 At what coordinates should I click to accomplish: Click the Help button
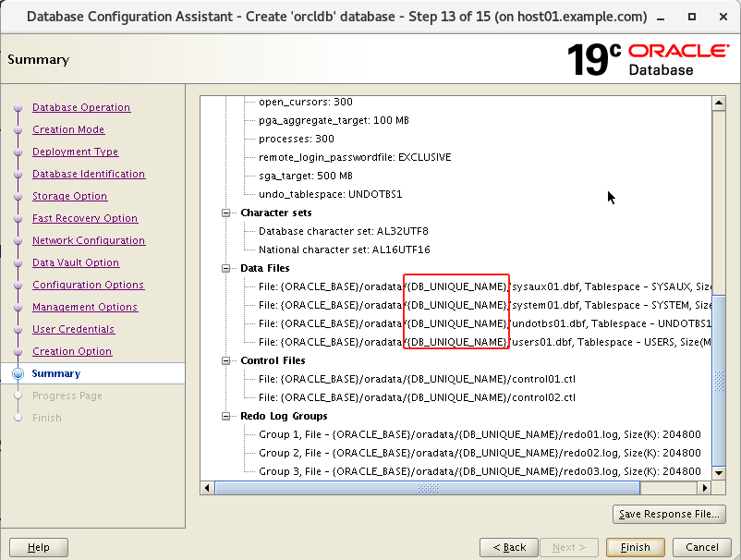38,547
